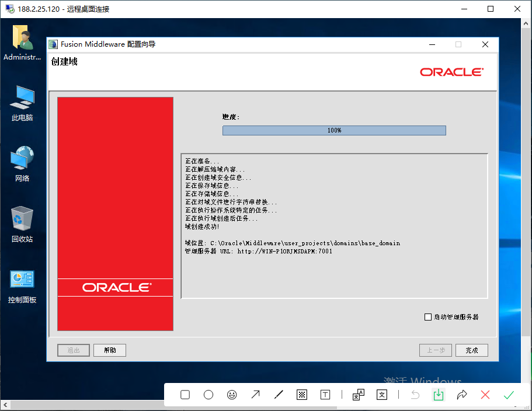Cancel the screenshot with red X
Viewport: 532px width, 411px height.
(485, 395)
